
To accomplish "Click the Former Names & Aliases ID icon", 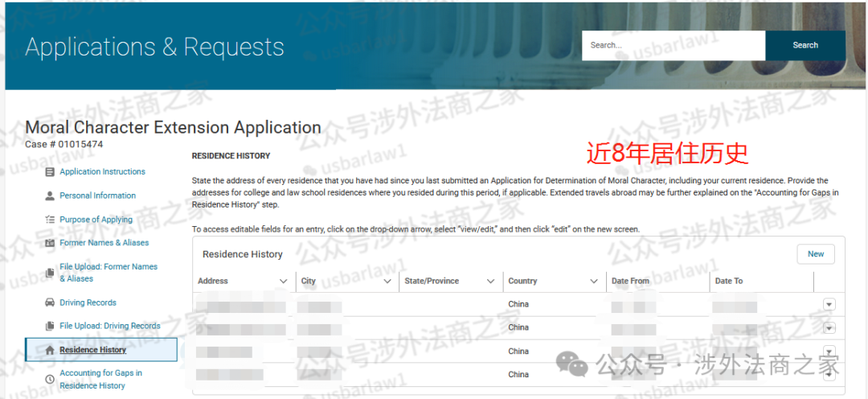I will 50,243.
